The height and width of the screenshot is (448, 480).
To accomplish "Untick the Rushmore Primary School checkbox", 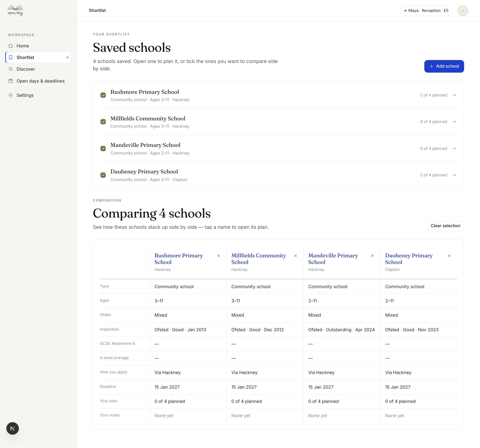I will click(103, 95).
